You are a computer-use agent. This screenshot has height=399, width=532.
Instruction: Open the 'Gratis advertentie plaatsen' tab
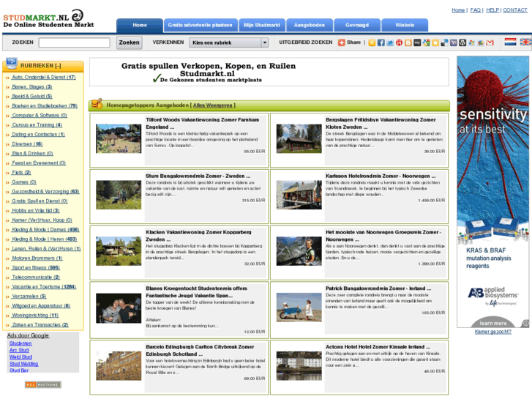[x=200, y=25]
